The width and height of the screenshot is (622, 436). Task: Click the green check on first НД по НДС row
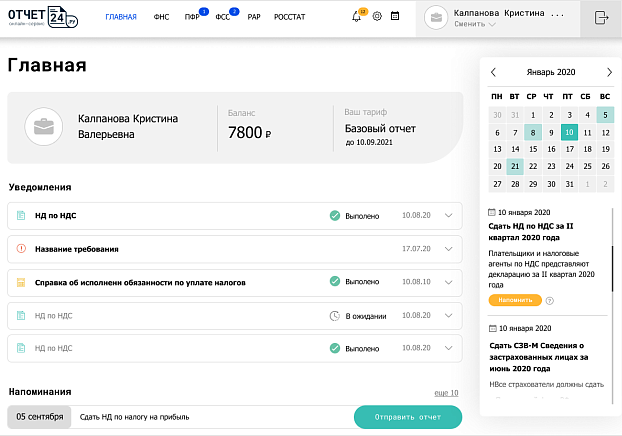[x=335, y=215]
